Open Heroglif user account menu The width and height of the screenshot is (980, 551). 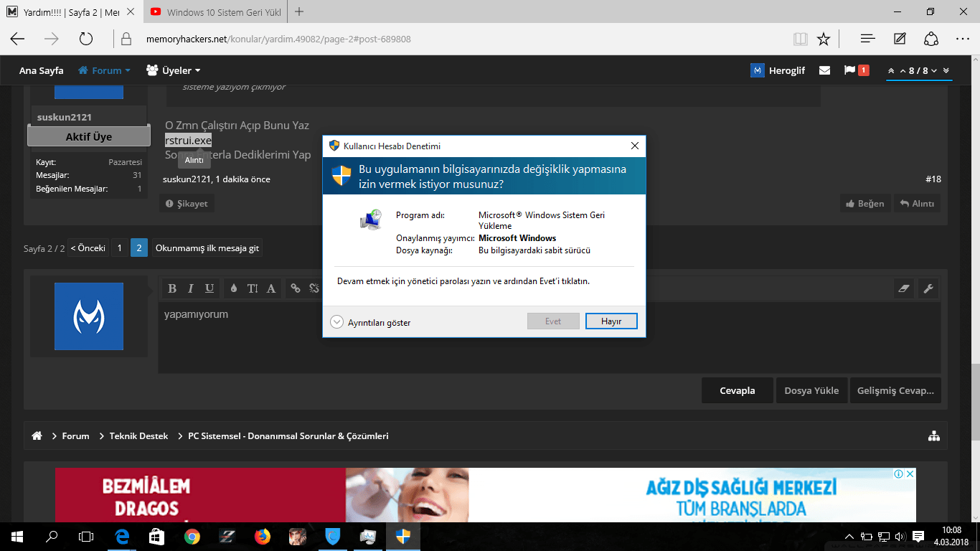click(x=778, y=70)
